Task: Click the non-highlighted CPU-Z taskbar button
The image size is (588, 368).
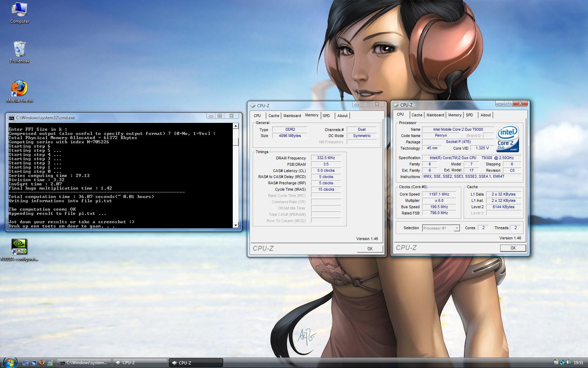Action: click(x=140, y=363)
